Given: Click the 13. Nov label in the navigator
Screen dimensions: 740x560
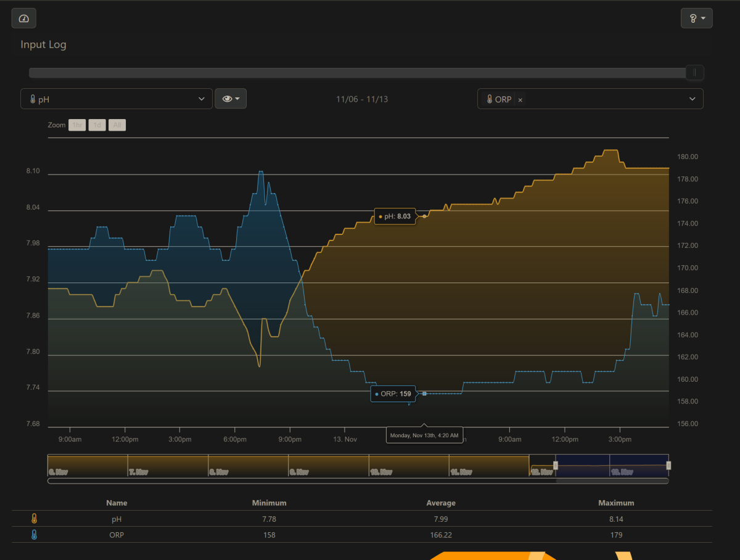Looking at the screenshot, I should tap(622, 472).
